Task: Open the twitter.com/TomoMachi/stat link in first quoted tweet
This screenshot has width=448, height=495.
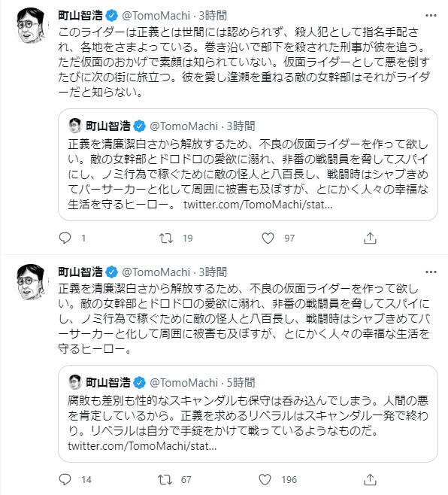Action: [x=258, y=205]
